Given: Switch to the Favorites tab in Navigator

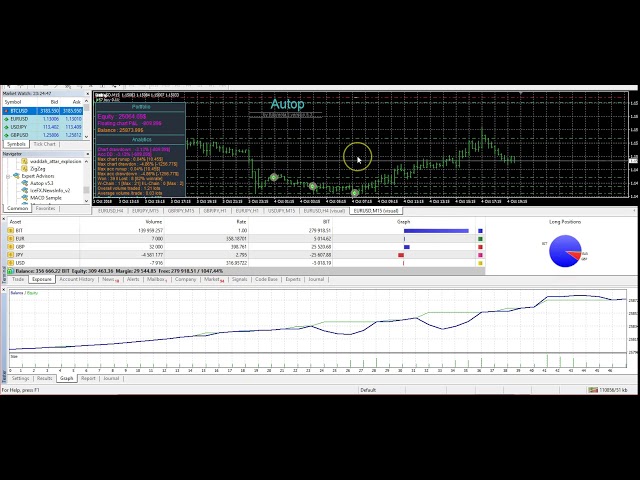Looking at the screenshot, I should click(x=46, y=208).
